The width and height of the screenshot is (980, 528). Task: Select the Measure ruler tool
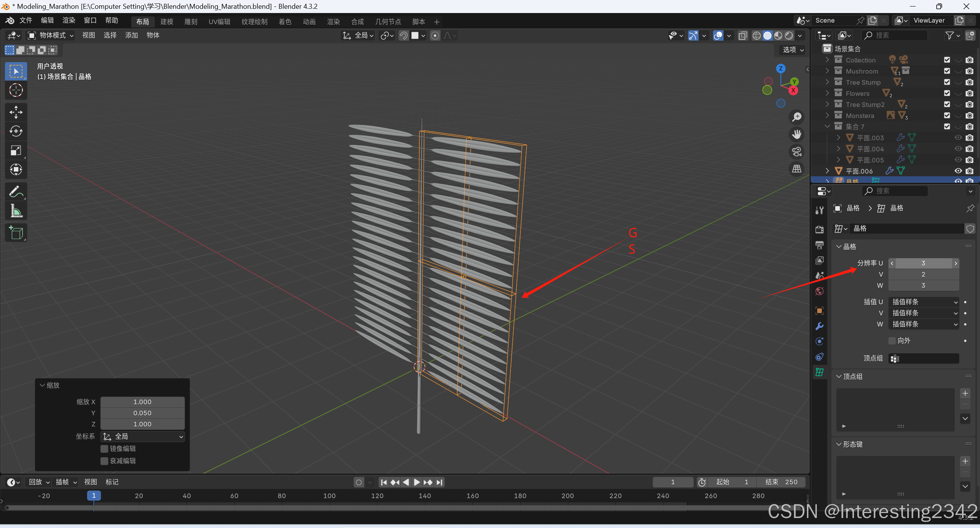(x=16, y=211)
